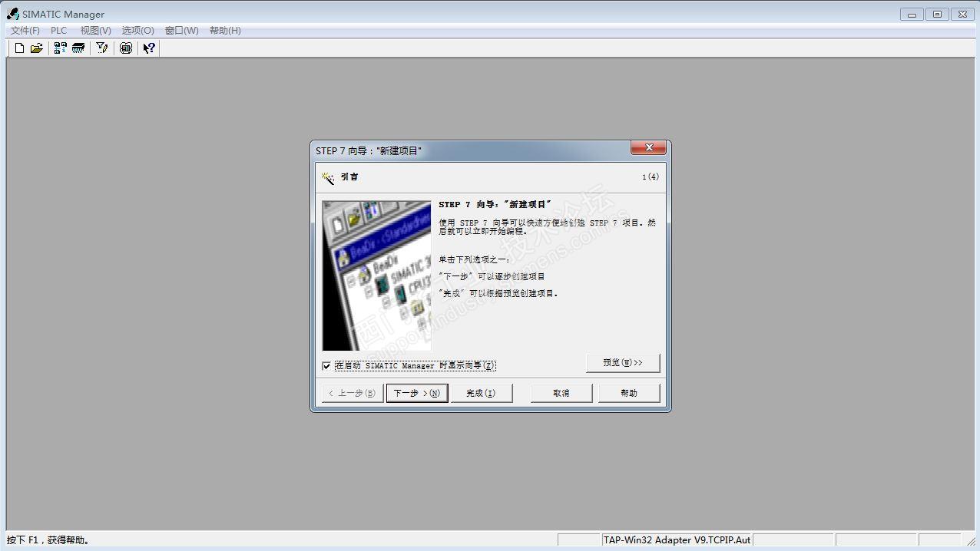Click the TAP-Win32 Adapter status bar entry
980x551 pixels.
point(677,539)
